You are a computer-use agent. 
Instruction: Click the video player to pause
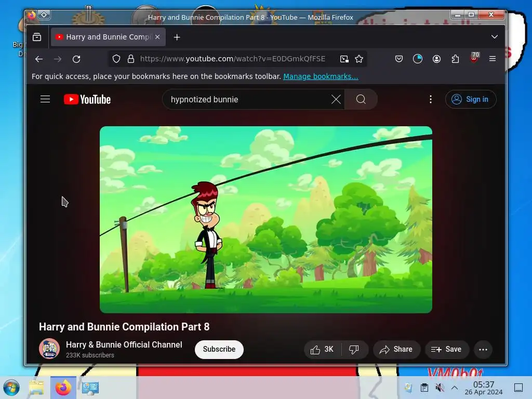point(265,220)
